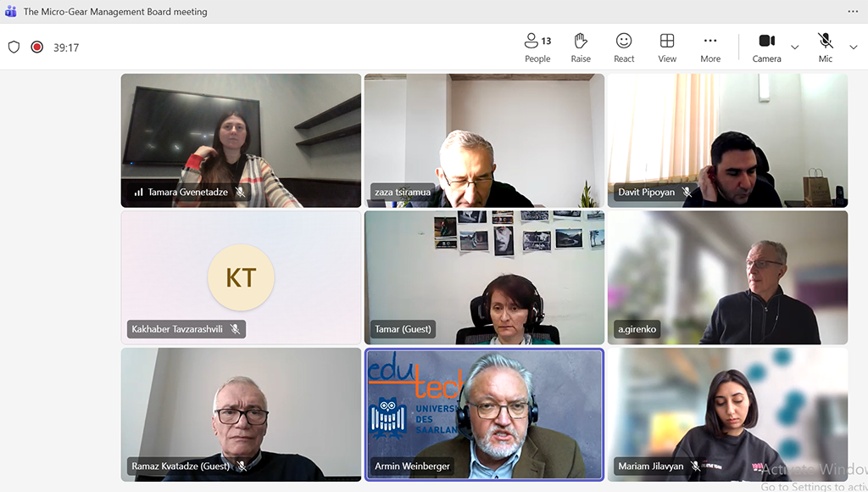Expand the Camera options dropdown arrow
The width and height of the screenshot is (868, 492).
pyautogui.click(x=795, y=48)
